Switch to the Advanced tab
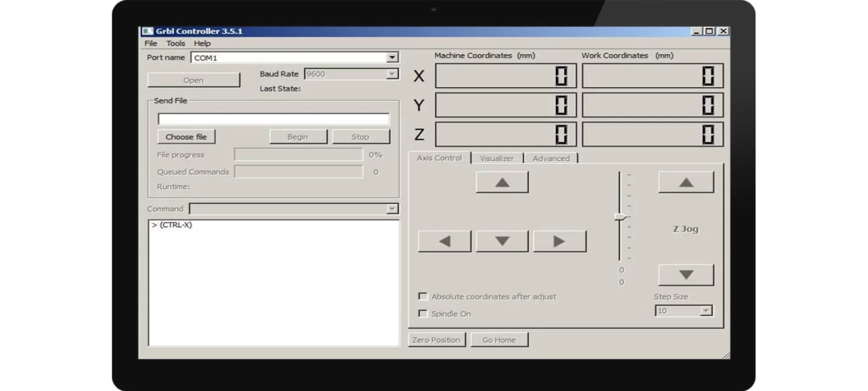This screenshot has width=868, height=391. tap(551, 158)
